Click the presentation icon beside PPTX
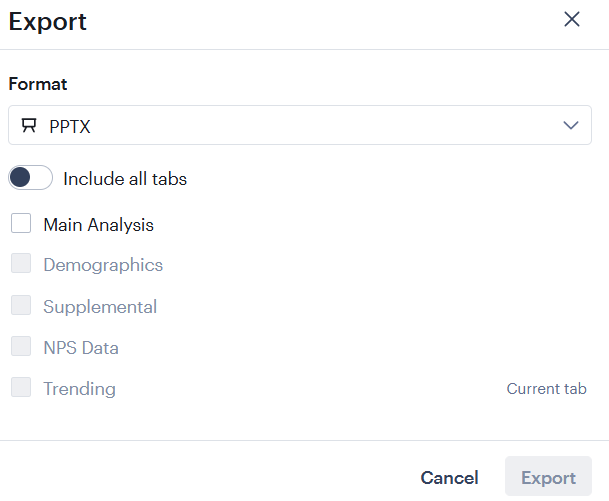This screenshot has width=609, height=501. click(x=29, y=126)
